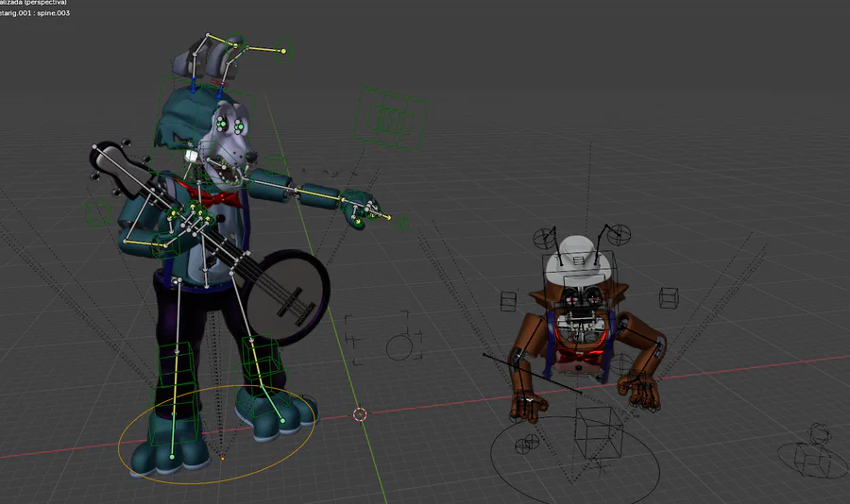Select the yellow circled bone tip above wolf's ears

[282, 51]
